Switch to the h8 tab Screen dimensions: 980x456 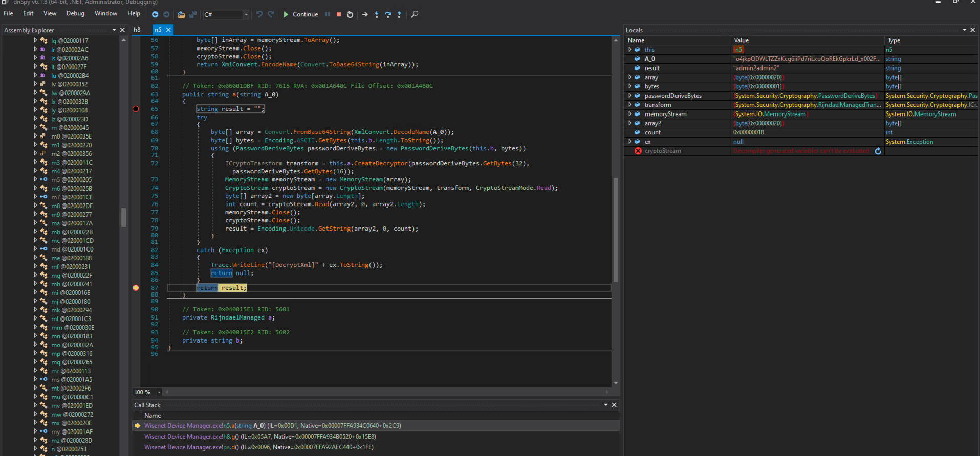tap(137, 30)
